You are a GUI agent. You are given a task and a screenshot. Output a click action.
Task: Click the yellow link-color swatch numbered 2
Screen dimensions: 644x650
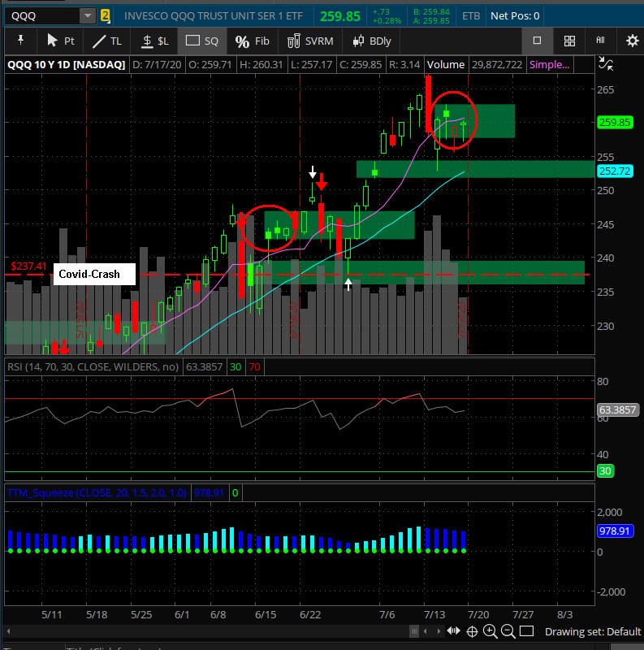pos(106,15)
